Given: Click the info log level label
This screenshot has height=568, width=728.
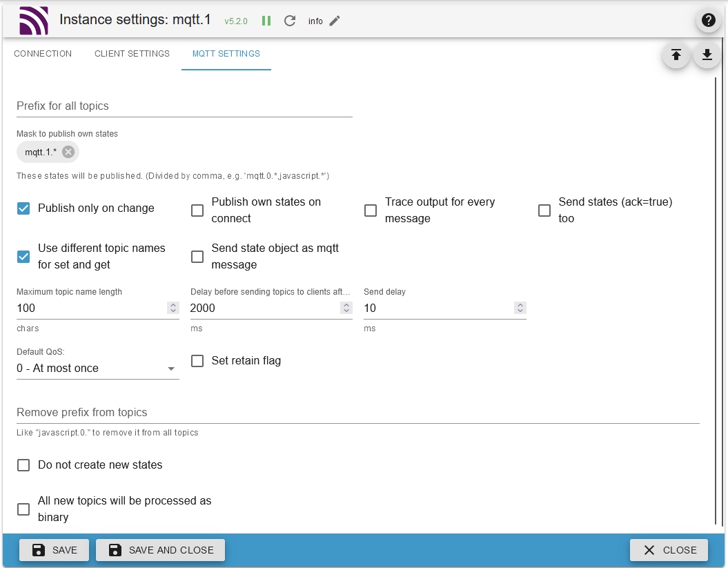Looking at the screenshot, I should 315,21.
